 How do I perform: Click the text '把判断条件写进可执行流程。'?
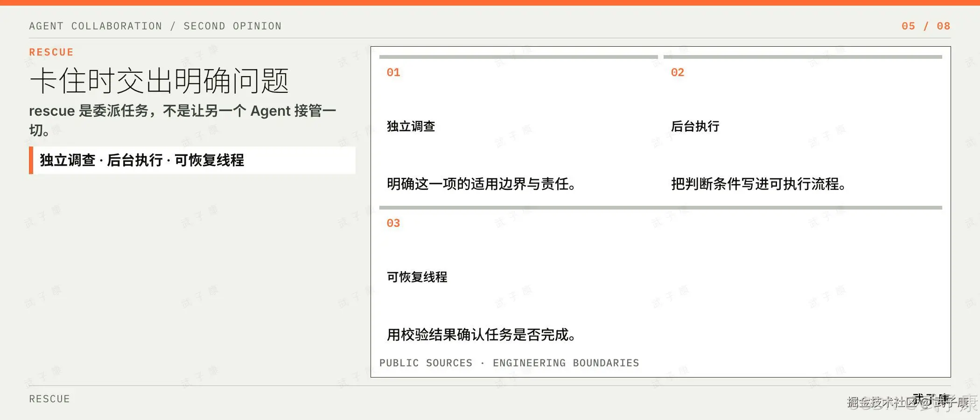click(759, 184)
